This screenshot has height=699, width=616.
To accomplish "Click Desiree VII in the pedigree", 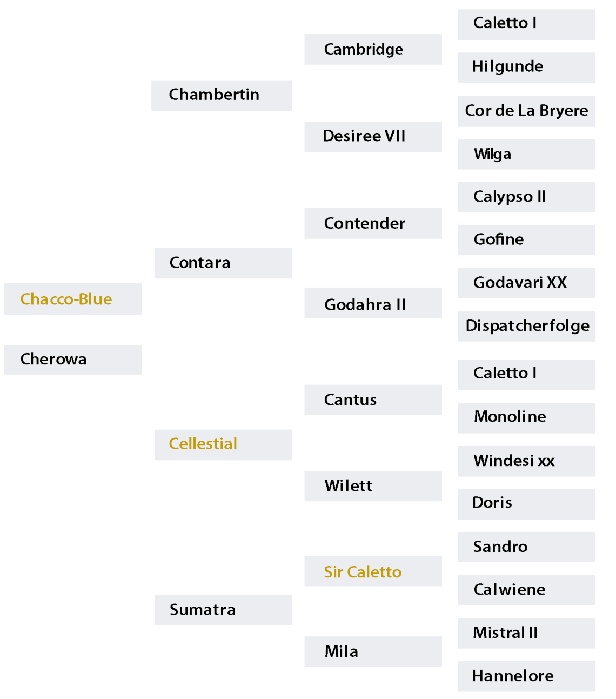I will pyautogui.click(x=364, y=136).
